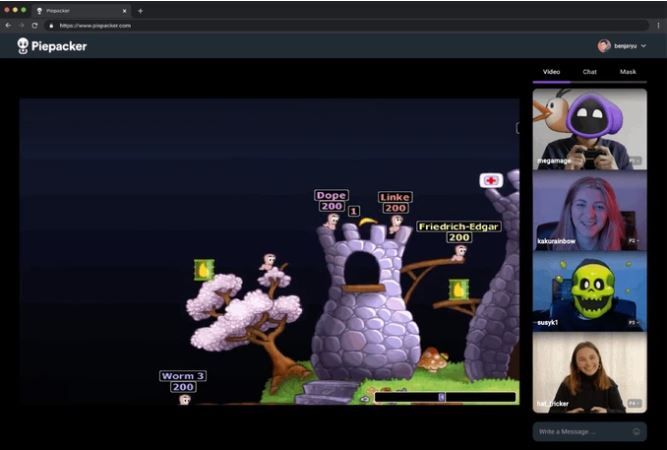The width and height of the screenshot is (667, 450).
Task: Click the Friedrich-Edgar worm label
Action: [x=459, y=226]
